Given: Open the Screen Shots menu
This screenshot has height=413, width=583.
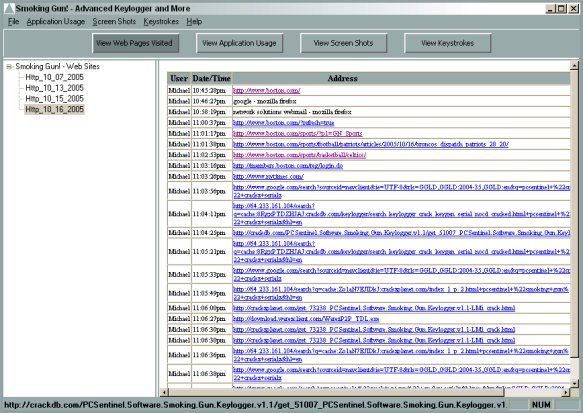Looking at the screenshot, I should coord(114,22).
